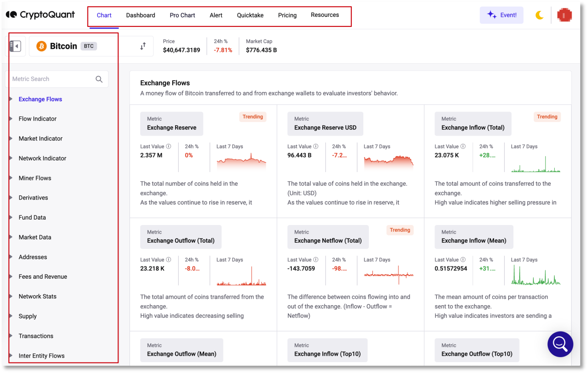Open the Dashboard tab
The height and width of the screenshot is (373, 588).
click(140, 15)
